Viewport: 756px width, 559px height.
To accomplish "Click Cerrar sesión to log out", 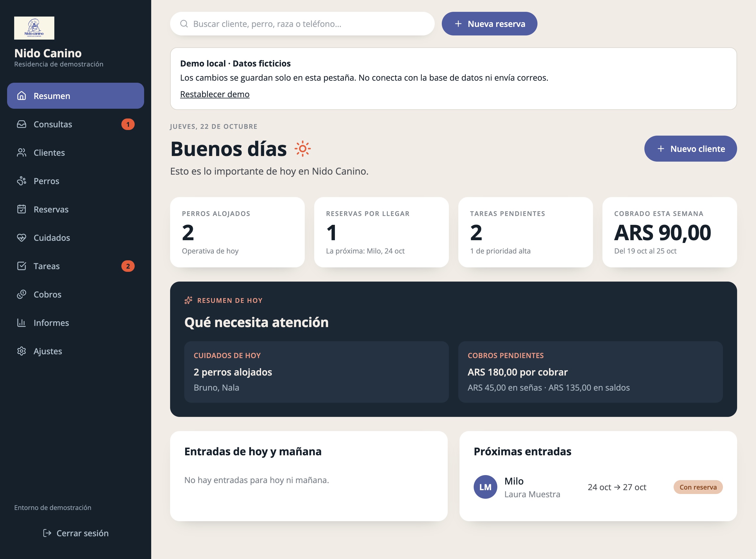I will click(x=75, y=533).
